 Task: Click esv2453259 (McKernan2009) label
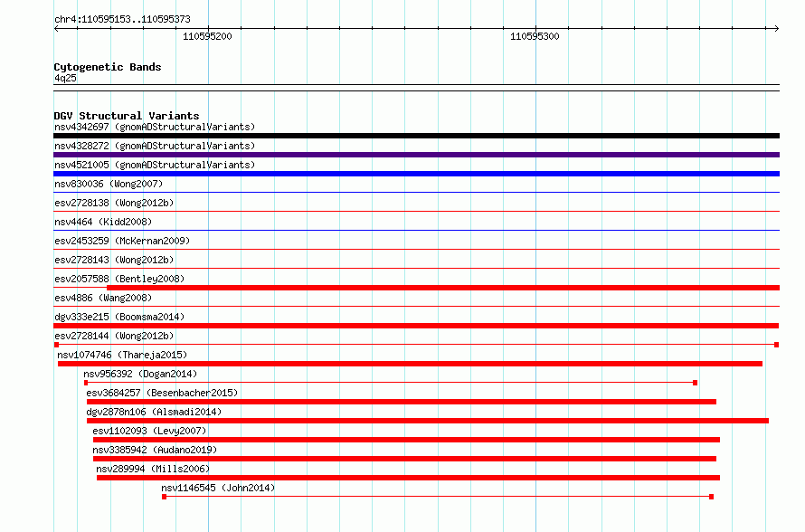coord(122,241)
